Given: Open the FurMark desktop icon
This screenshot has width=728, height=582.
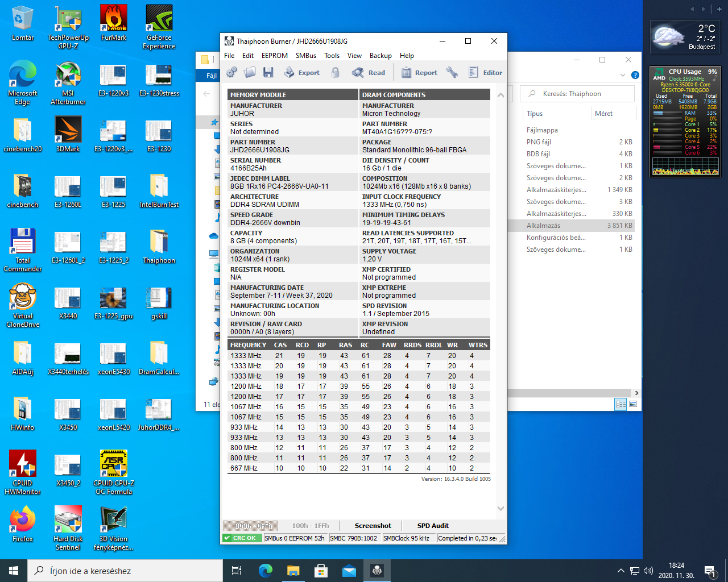Looking at the screenshot, I should [x=114, y=23].
